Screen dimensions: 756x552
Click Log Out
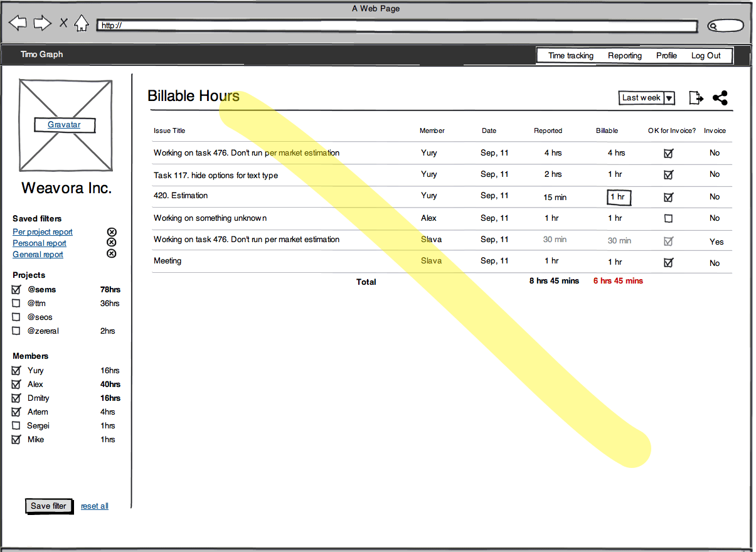pyautogui.click(x=706, y=56)
